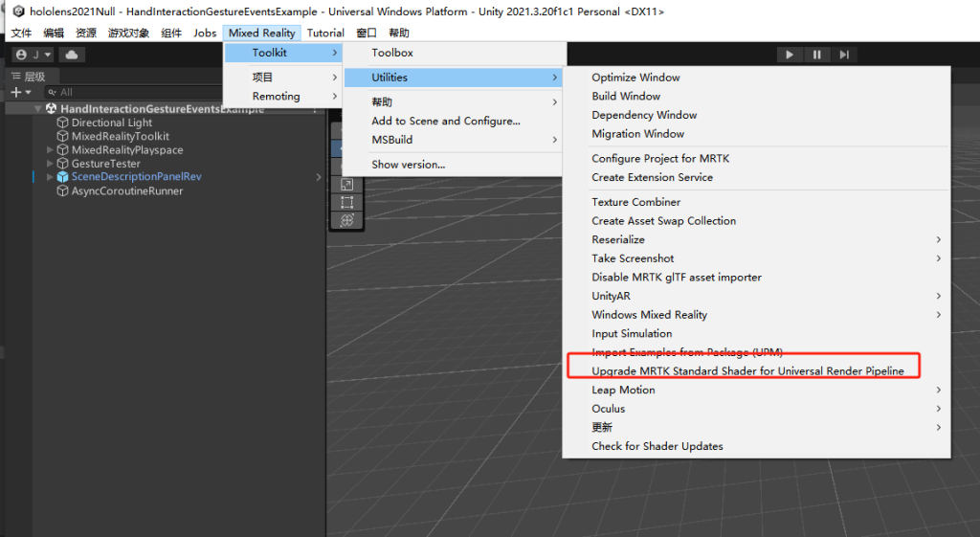The width and height of the screenshot is (980, 537).
Task: Click the cloud services icon
Action: pyautogui.click(x=72, y=55)
